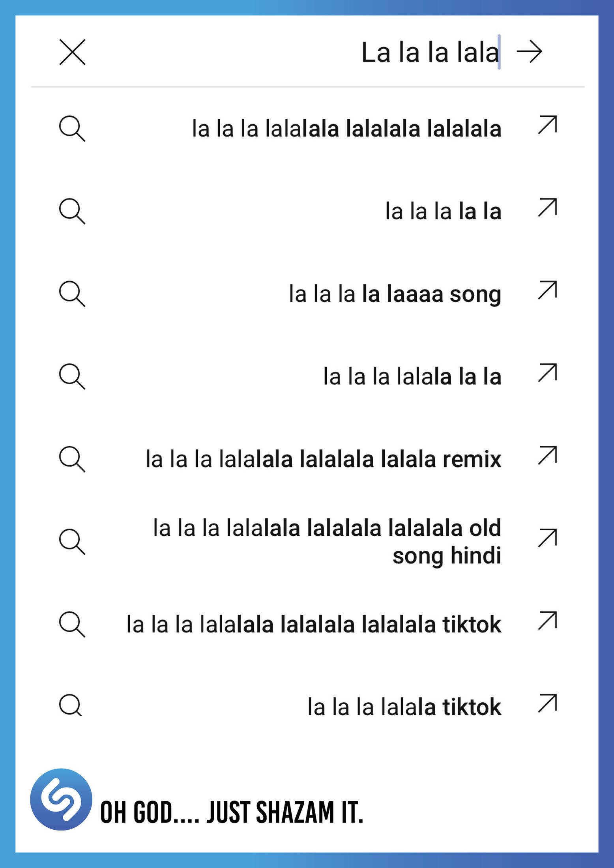This screenshot has width=614, height=868.
Task: Choose the "la la la la laaaa song" suggestion
Action: [x=395, y=294]
